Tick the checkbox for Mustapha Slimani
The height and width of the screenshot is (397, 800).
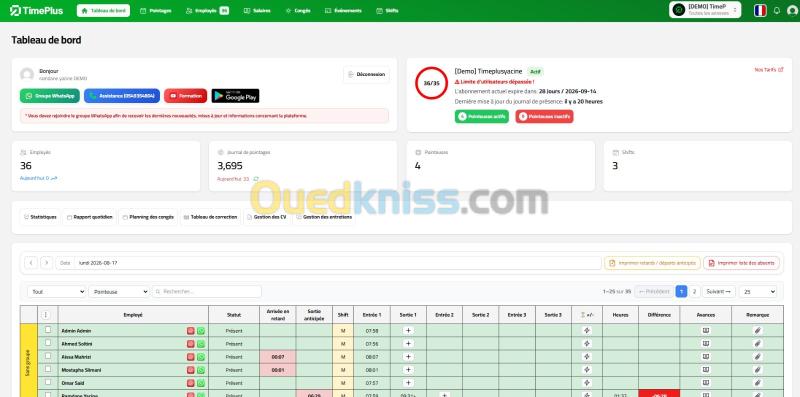pos(48,368)
